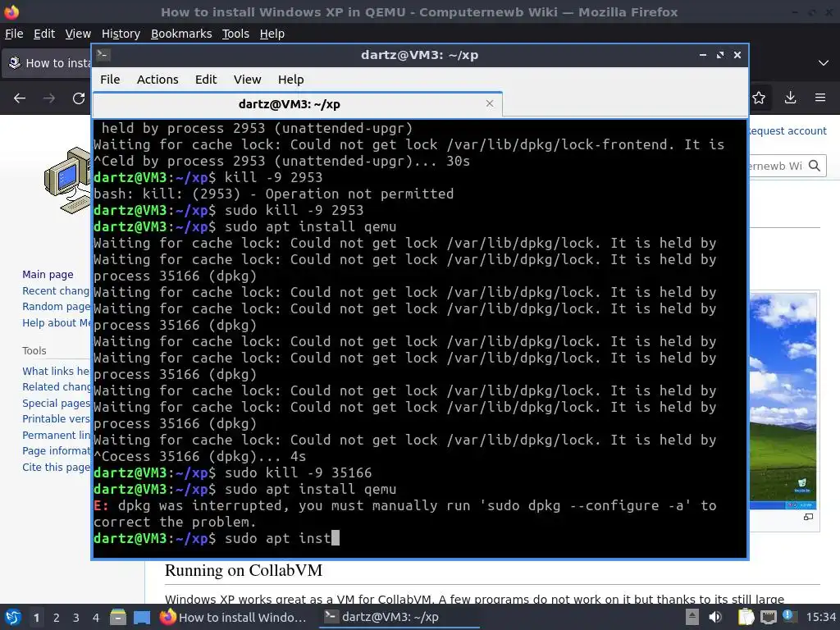The image size is (840, 630).
Task: Open the Related changes link
Action: tap(56, 387)
